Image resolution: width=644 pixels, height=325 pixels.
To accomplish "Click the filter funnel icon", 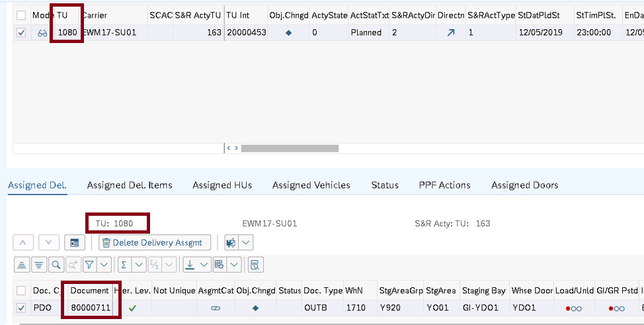I will point(89,265).
